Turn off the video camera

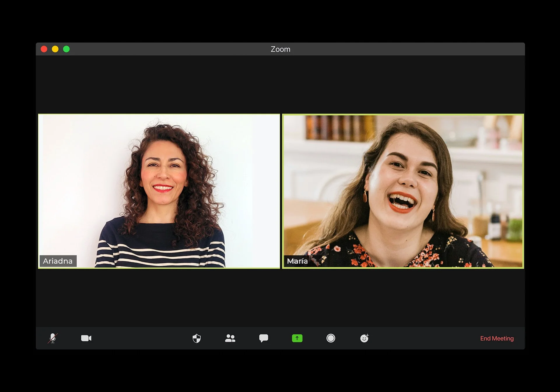pos(86,338)
